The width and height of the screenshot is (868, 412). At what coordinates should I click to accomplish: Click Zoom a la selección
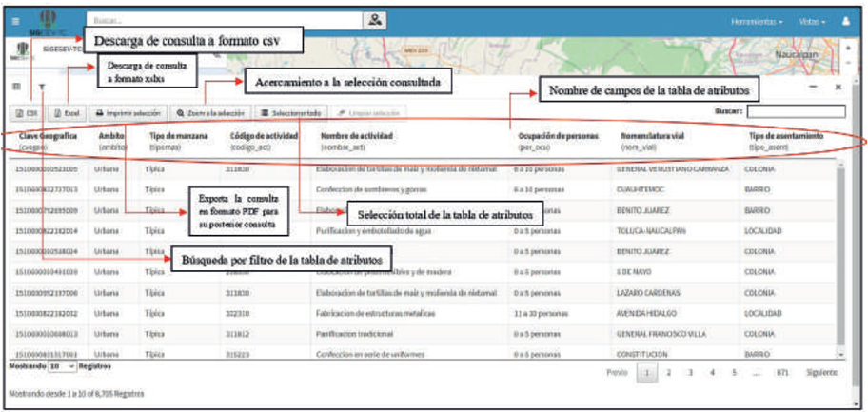pyautogui.click(x=211, y=112)
